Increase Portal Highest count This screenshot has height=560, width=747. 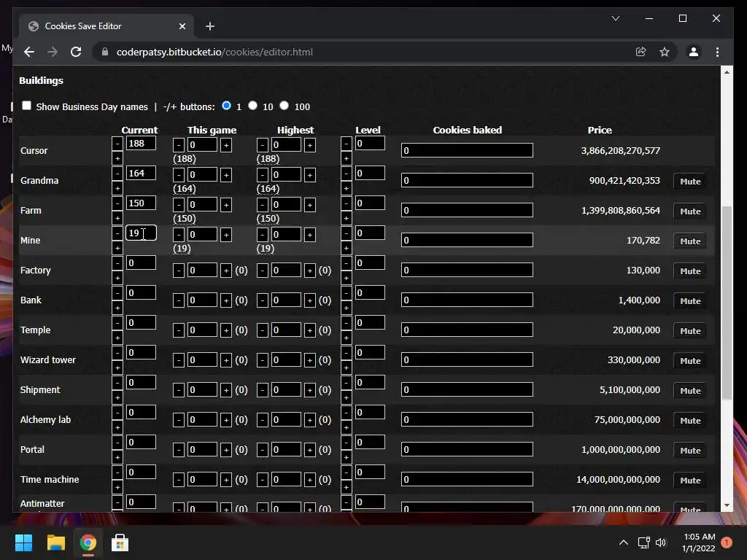pos(309,449)
